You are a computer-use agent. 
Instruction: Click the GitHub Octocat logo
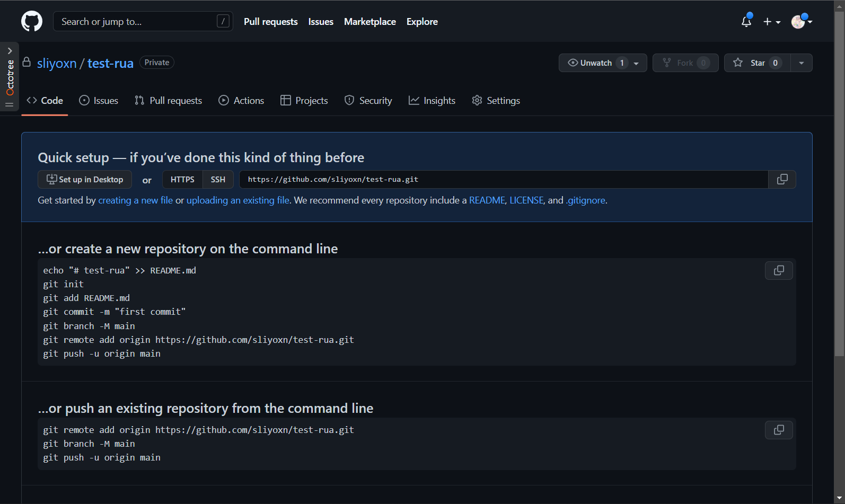[32, 22]
